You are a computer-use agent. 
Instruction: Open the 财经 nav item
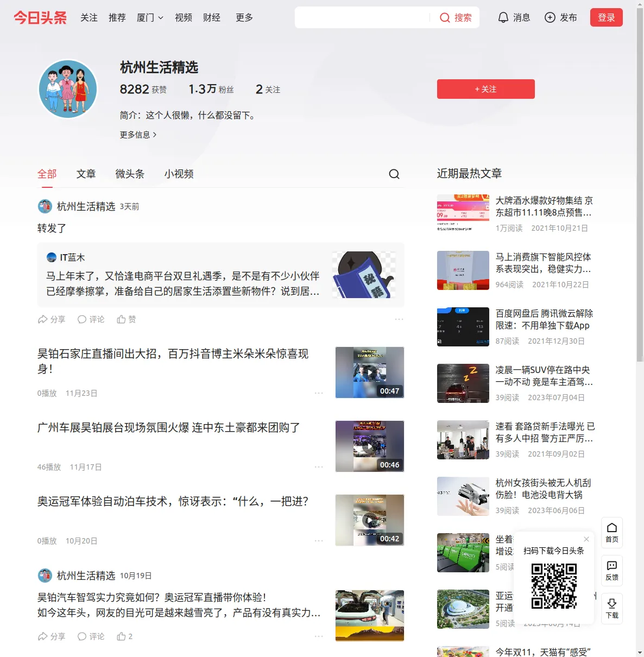tap(212, 17)
